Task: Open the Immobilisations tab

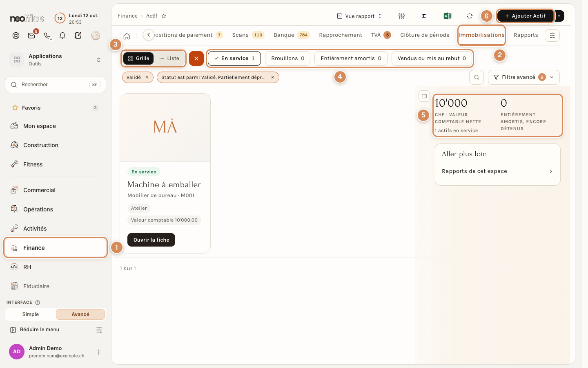Action: click(481, 35)
